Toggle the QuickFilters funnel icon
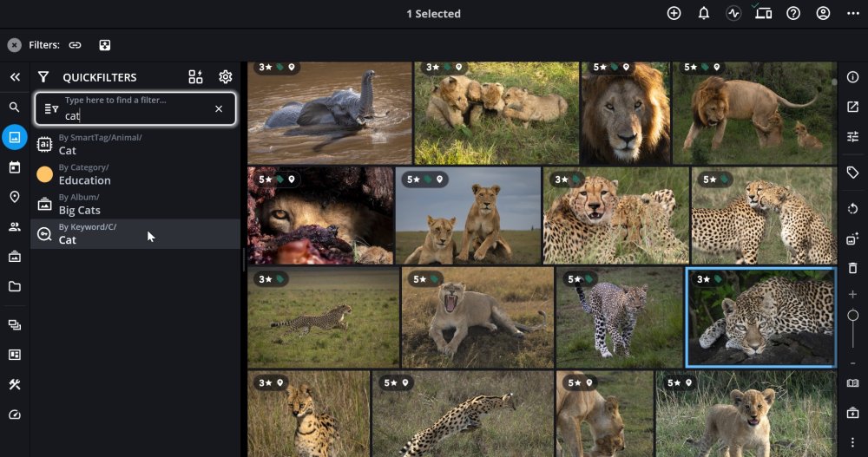Image resolution: width=868 pixels, height=457 pixels. click(x=43, y=77)
